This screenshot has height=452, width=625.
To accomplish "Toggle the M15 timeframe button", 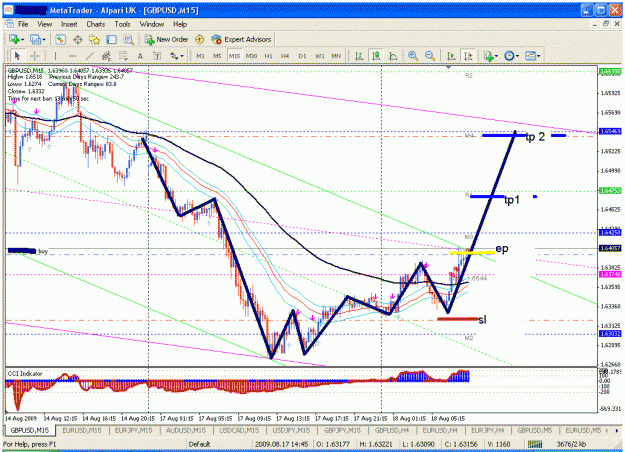I will (234, 56).
